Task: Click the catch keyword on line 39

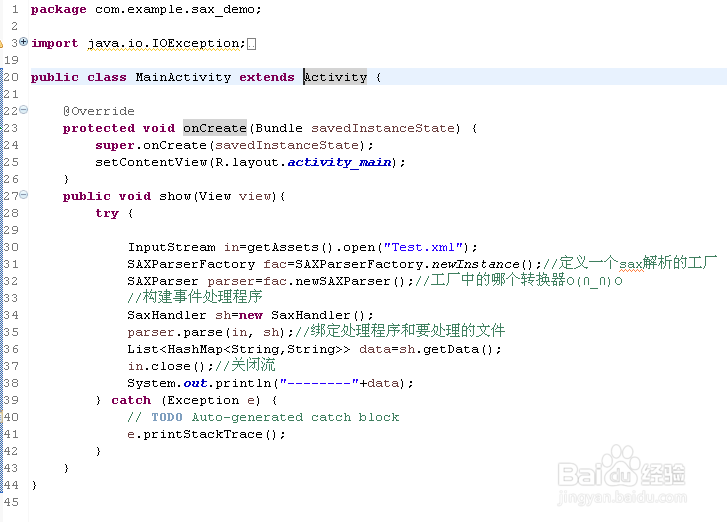Action: point(131,400)
